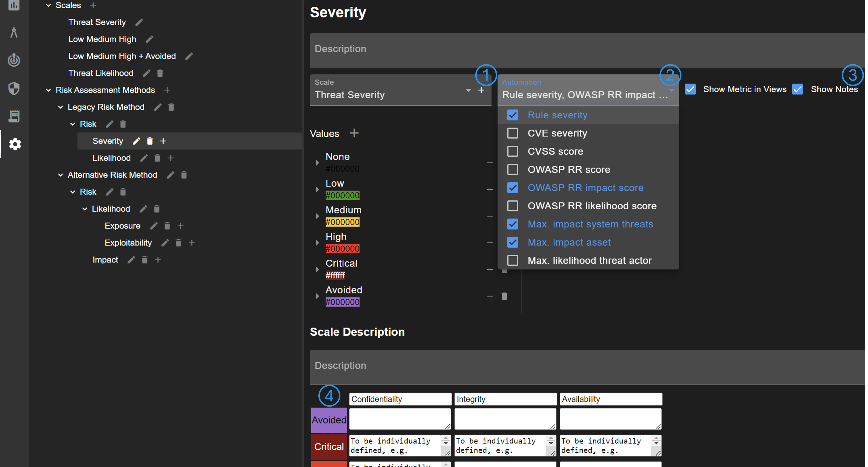868x467 pixels.
Task: Add a new scale beside Scale dropdown
Action: coord(481,90)
